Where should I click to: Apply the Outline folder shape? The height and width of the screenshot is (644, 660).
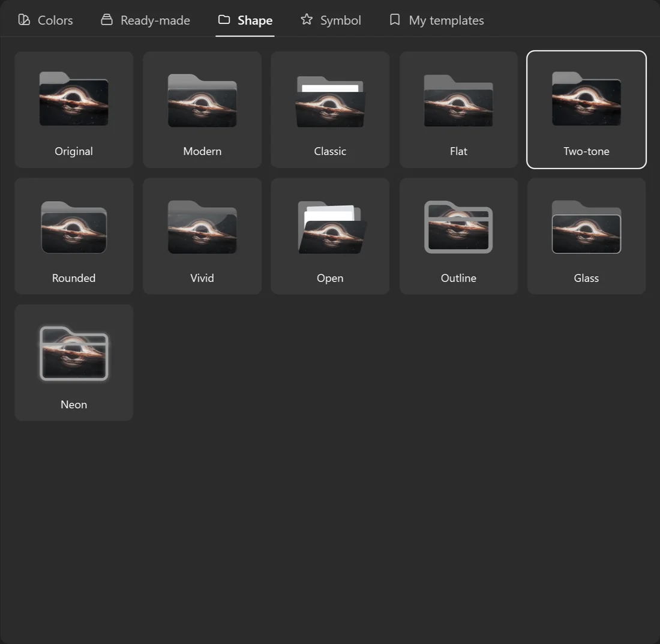point(458,236)
